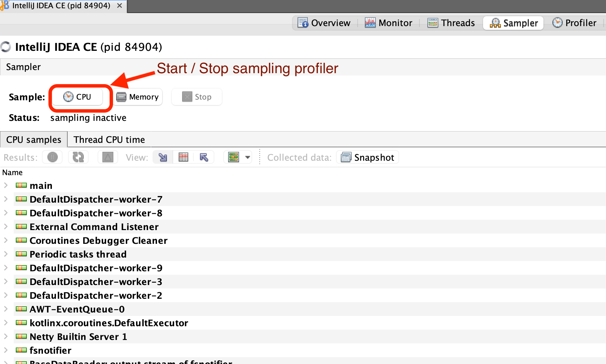Click thread icon beside DefaultDispatcher-worker-2
Viewport: 606px width, 364px height.
(x=21, y=295)
